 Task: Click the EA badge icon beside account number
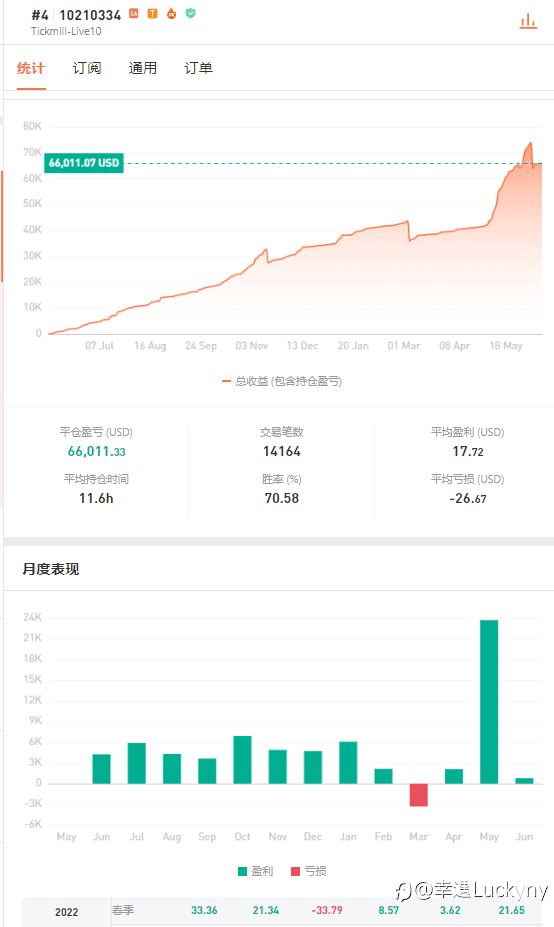[x=134, y=14]
